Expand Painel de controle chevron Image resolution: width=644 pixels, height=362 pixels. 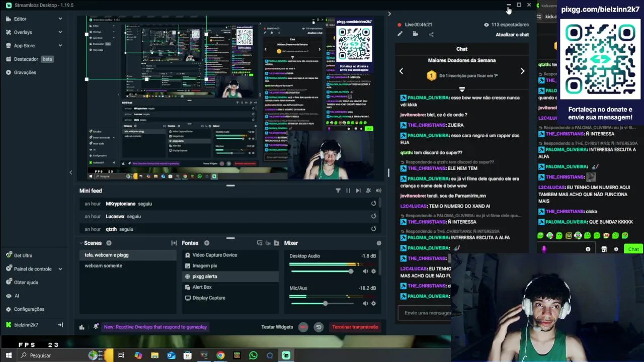[x=60, y=269]
